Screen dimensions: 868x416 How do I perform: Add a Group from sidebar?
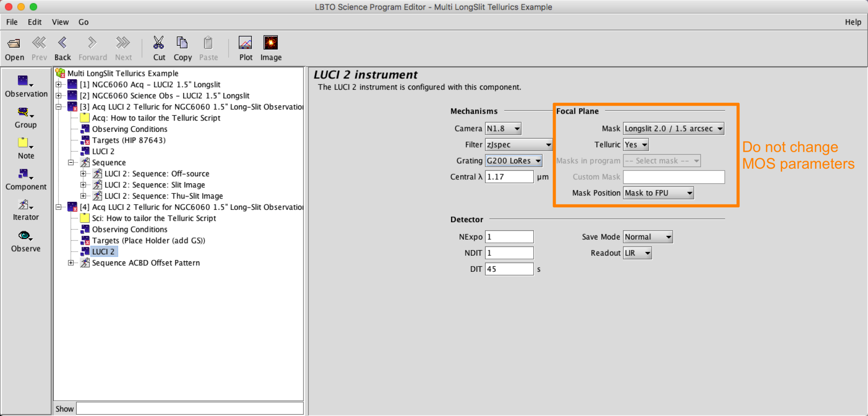coord(26,117)
